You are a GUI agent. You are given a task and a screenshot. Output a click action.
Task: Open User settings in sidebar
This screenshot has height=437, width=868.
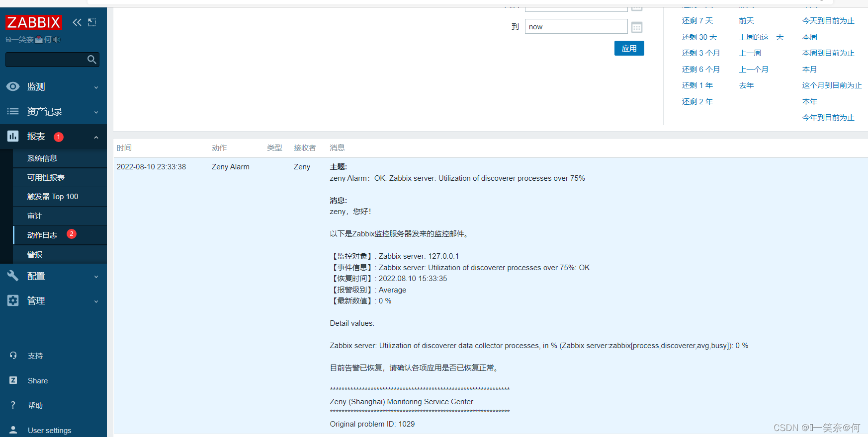coord(49,431)
